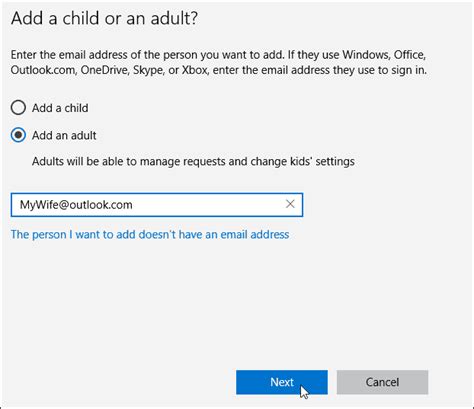474x409 pixels.
Task: Click the Add a child label text
Action: click(x=60, y=108)
